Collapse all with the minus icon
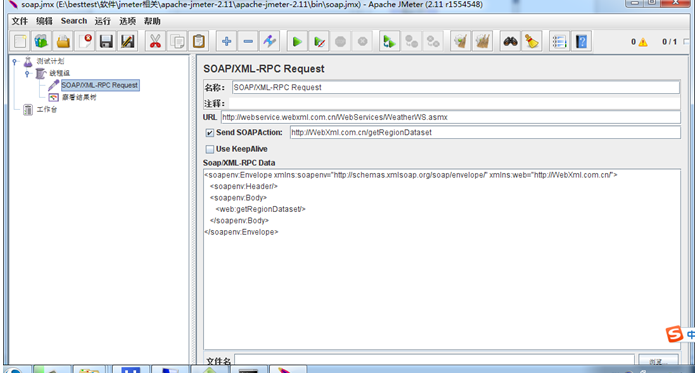 (x=248, y=42)
